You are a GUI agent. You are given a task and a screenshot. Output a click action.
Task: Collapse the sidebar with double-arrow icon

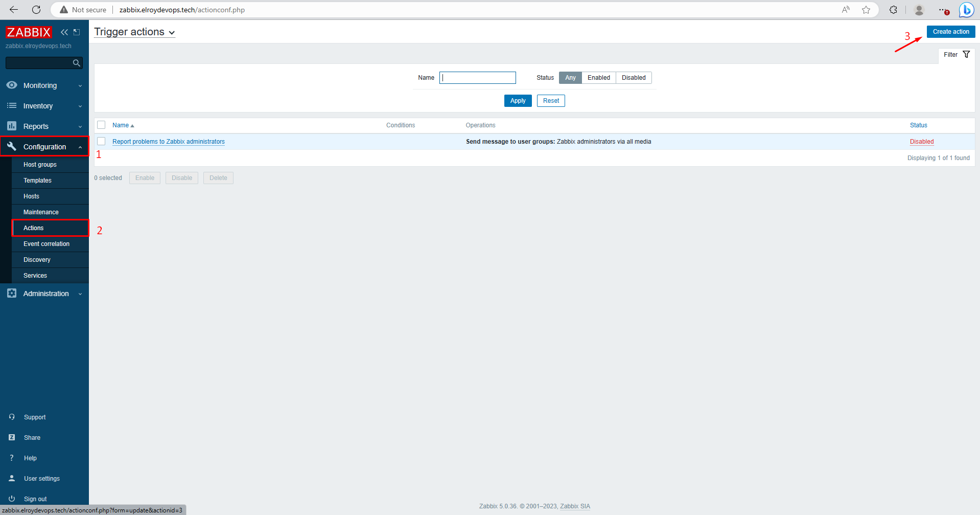click(64, 32)
